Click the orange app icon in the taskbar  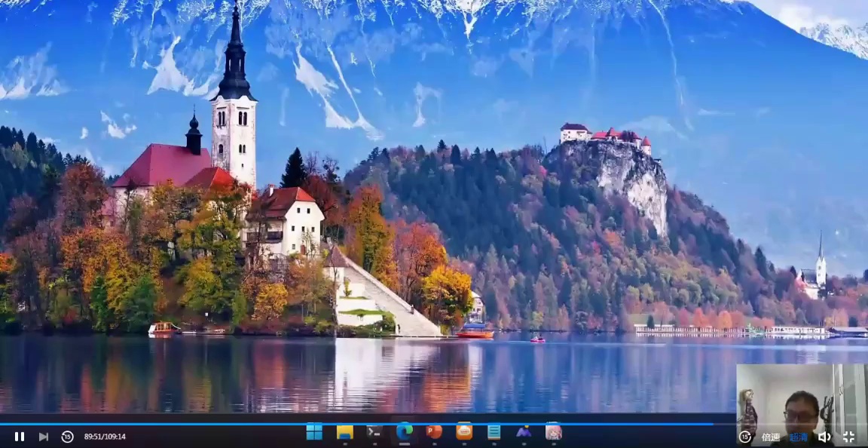pos(464,431)
